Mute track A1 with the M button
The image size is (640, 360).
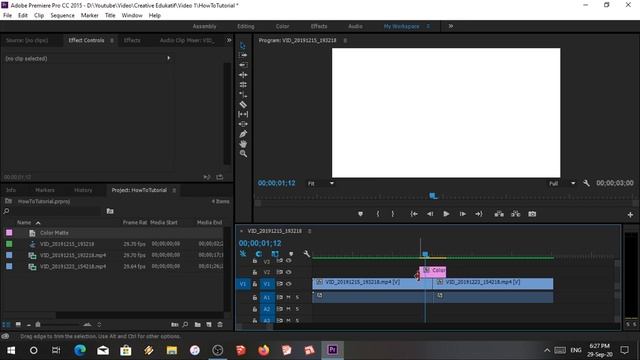pos(288,297)
